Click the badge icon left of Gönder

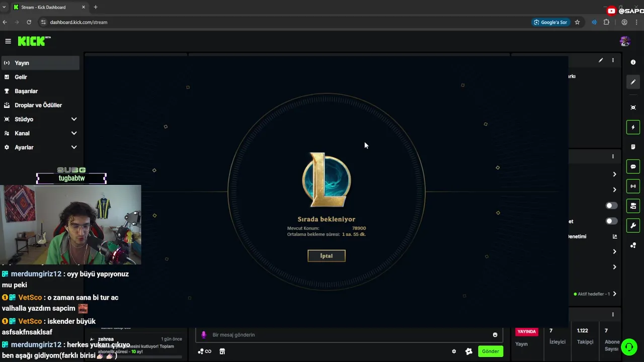469,351
